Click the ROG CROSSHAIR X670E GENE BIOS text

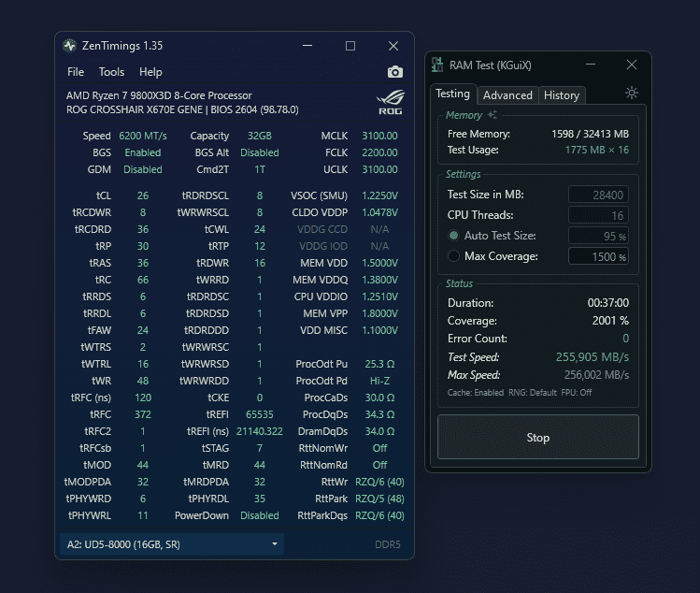click(x=182, y=109)
